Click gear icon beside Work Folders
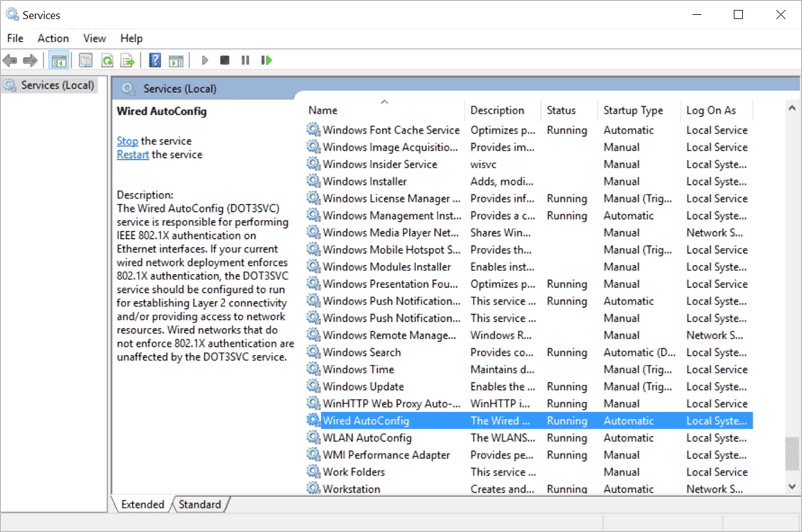 [x=314, y=471]
